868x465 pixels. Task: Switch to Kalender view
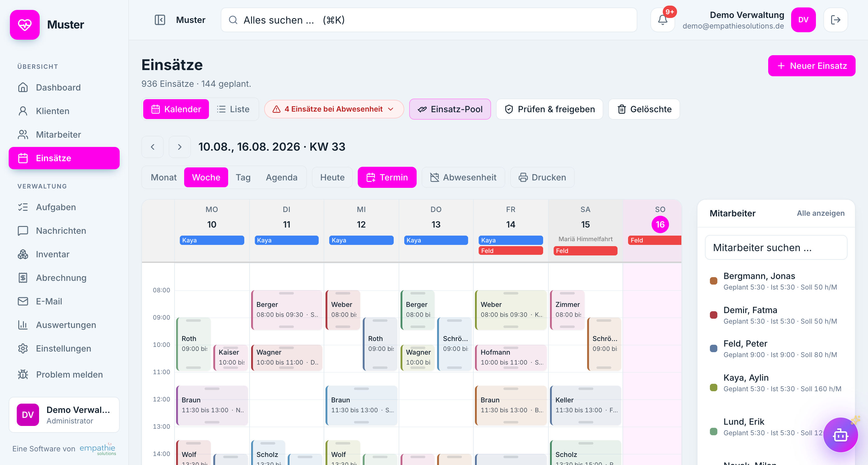click(x=176, y=109)
